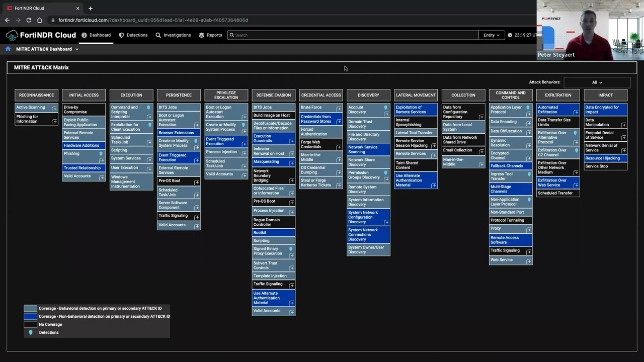Go to the Investigations tab
644x362 pixels.
pos(173,35)
